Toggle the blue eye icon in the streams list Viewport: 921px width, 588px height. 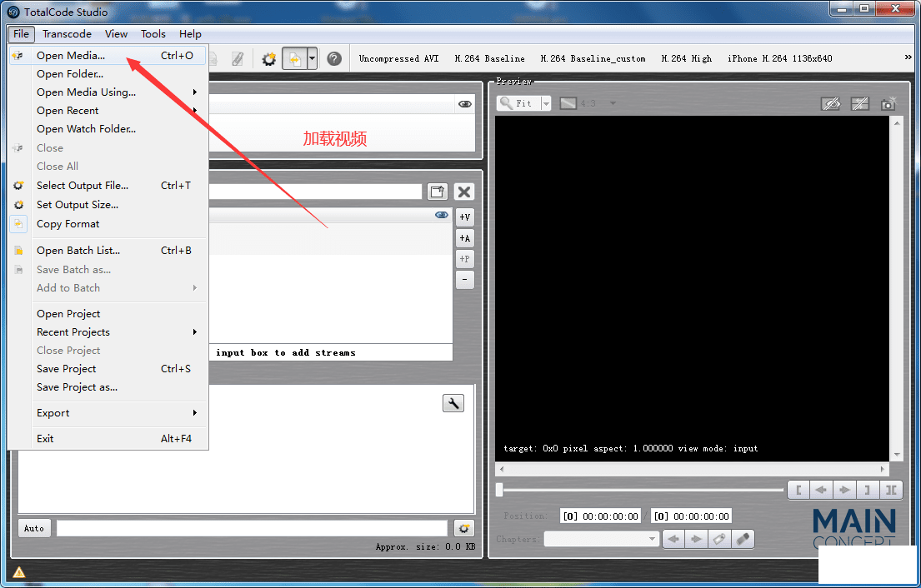pos(441,215)
